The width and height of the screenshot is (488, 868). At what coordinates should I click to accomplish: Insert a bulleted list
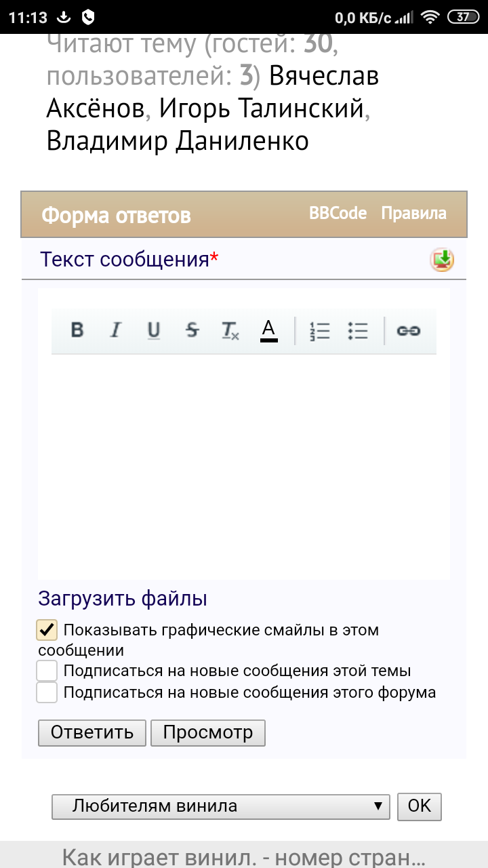(x=357, y=330)
